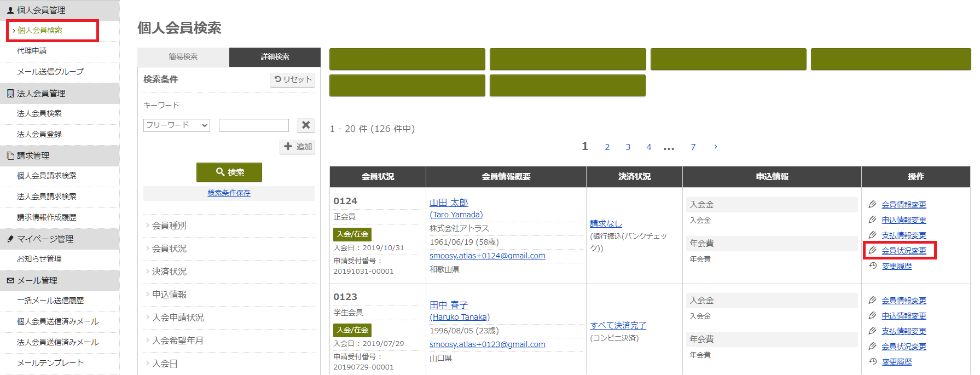This screenshot has height=375, width=980.
Task: Click the X button to remove keyword
Action: (x=306, y=125)
